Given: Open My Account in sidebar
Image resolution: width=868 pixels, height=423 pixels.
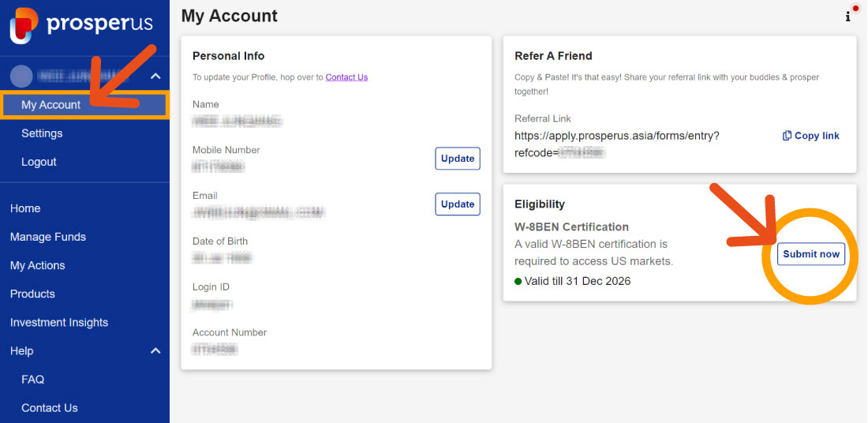Looking at the screenshot, I should pos(51,105).
